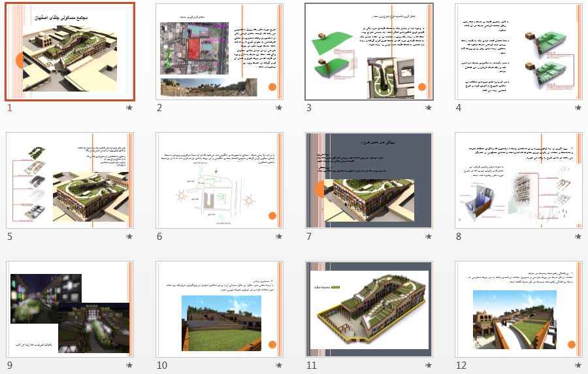Viewport: 588px width, 374px height.
Task: Preview the transition star beneath slide 2
Action: (279, 107)
